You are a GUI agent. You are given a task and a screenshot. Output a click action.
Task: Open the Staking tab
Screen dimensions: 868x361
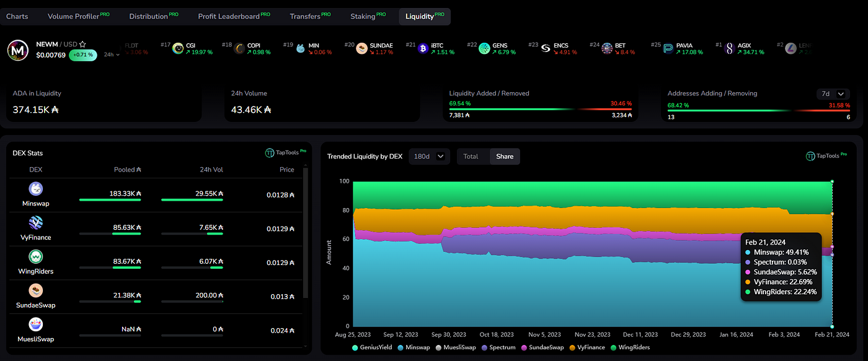tap(368, 16)
